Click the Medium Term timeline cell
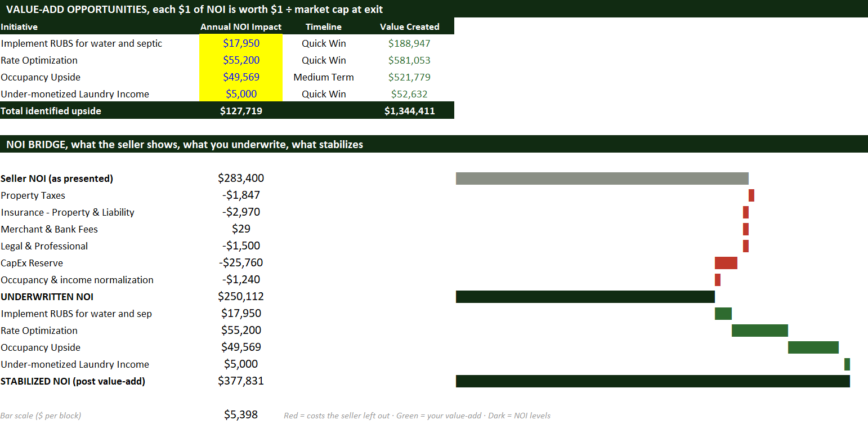 [x=324, y=77]
